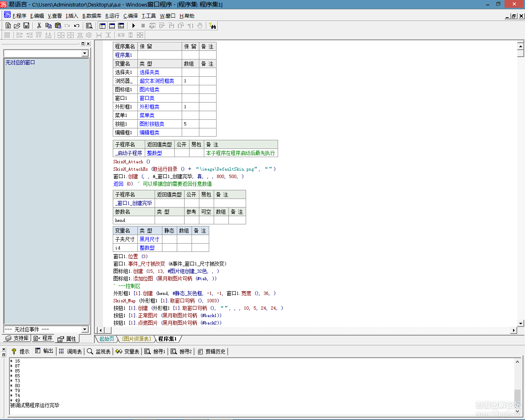Image resolution: width=525 pixels, height=420 pixels.
Task: Click the output panel small close X
Action: (4, 350)
